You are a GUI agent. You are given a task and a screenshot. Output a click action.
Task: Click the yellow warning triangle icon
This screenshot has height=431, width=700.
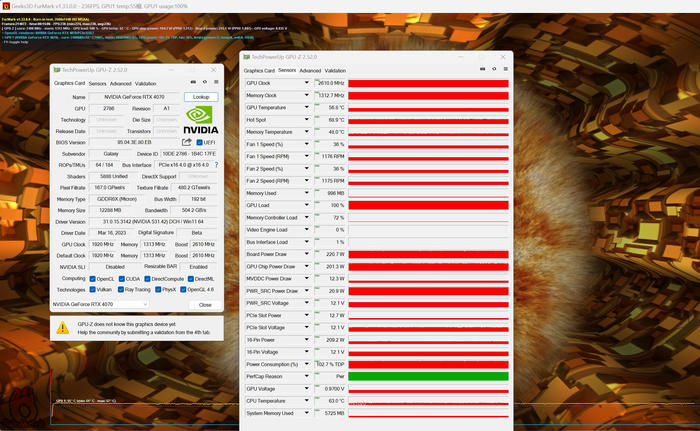62,328
